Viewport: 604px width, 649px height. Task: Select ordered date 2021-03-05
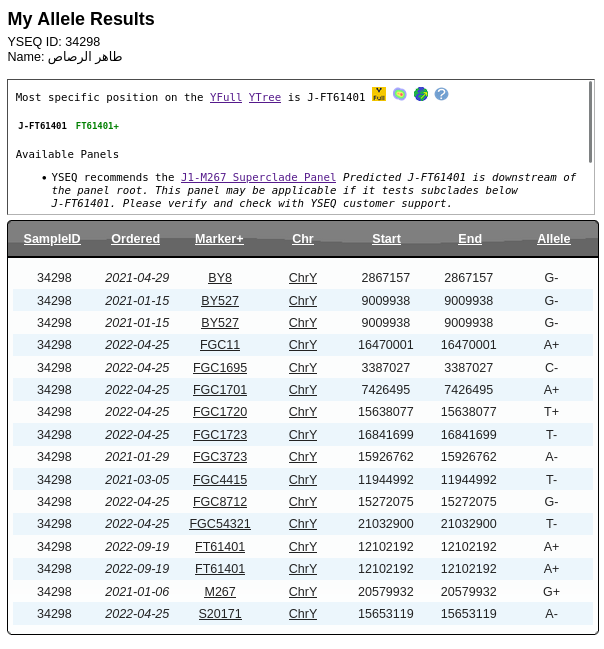coord(137,480)
